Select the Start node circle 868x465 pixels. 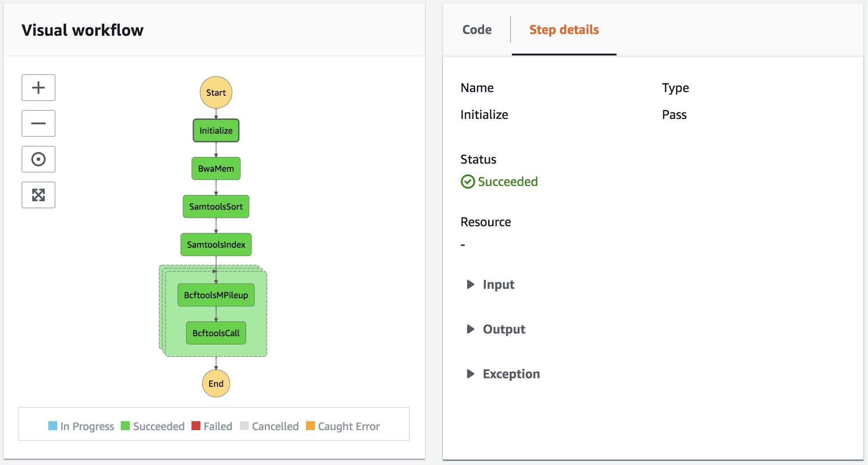[x=216, y=93]
